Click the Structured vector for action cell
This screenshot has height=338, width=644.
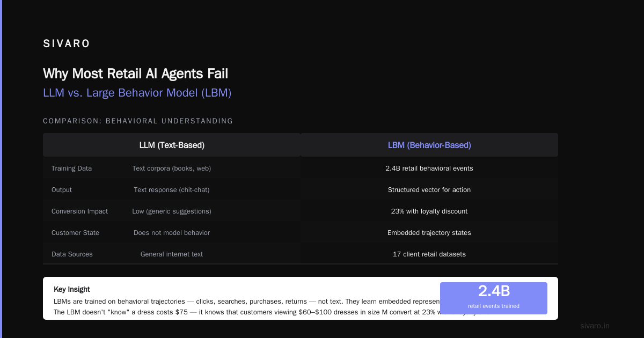pos(429,190)
